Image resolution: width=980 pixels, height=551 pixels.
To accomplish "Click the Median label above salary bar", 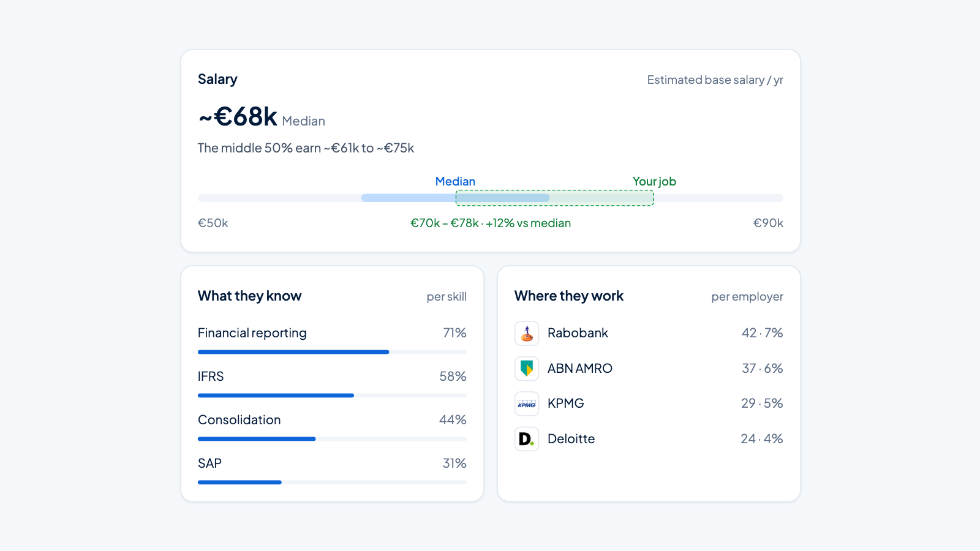I will [x=455, y=181].
